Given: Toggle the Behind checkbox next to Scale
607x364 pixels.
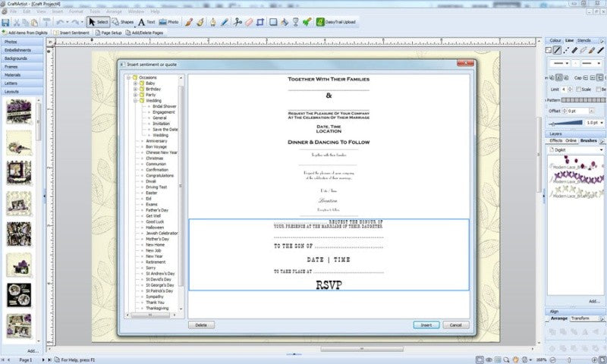Looking at the screenshot, I should click(x=598, y=89).
